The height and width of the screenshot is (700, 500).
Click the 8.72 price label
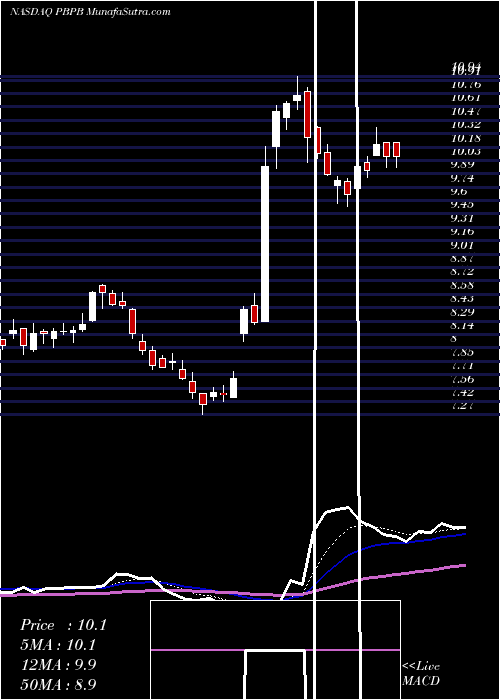click(462, 272)
